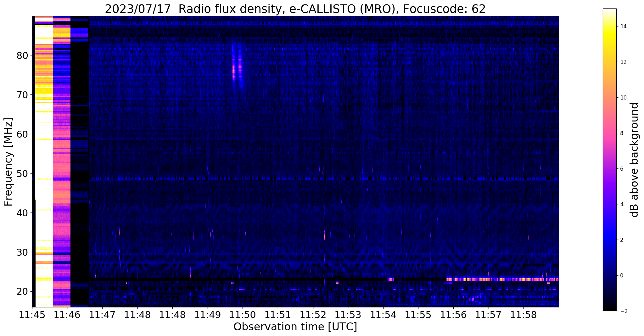Viewport: 644px width, 336px height.
Task: Click the 'Frequency [MHz]' y-axis label
Action: point(8,162)
